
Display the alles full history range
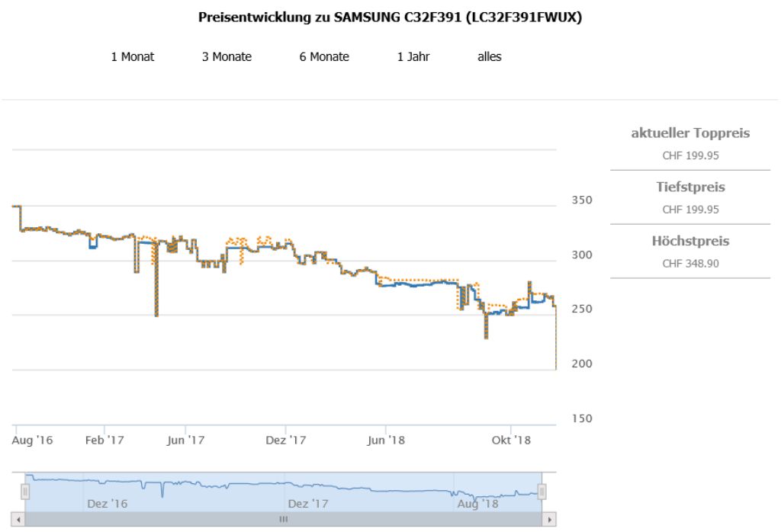(x=490, y=56)
